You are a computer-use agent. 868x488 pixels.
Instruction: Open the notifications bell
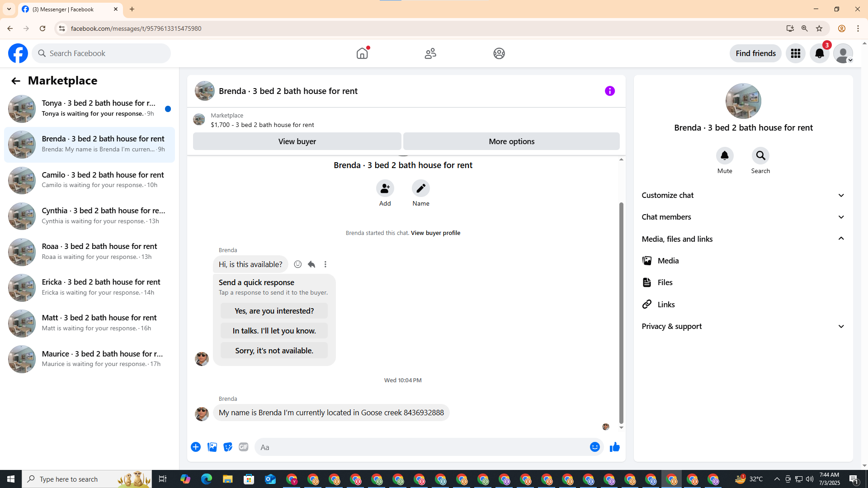click(819, 53)
